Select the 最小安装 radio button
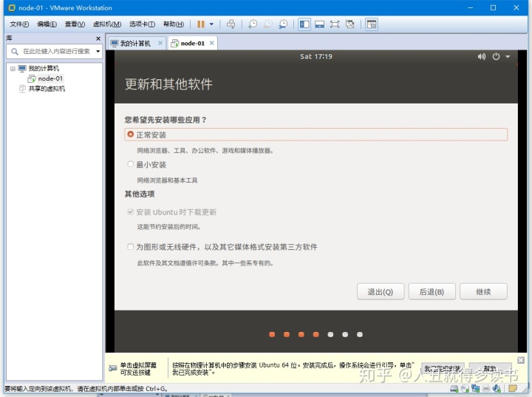Viewport: 532px width, 397px height. click(x=130, y=164)
